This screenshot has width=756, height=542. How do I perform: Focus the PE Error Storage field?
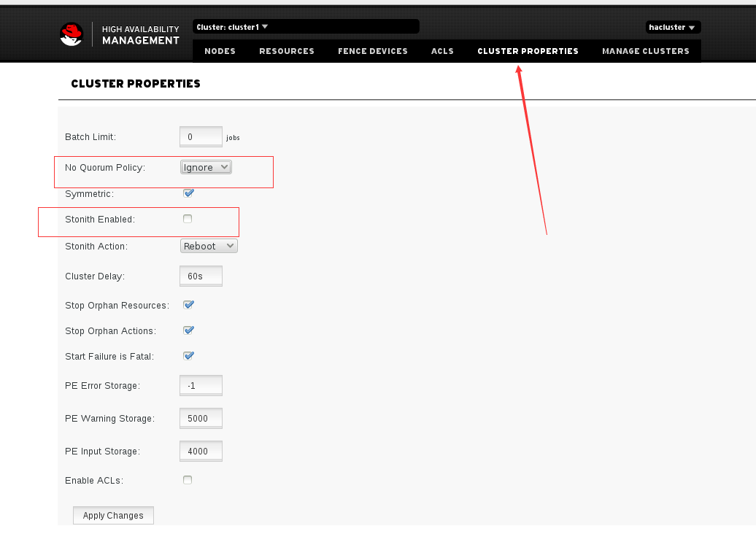click(201, 385)
